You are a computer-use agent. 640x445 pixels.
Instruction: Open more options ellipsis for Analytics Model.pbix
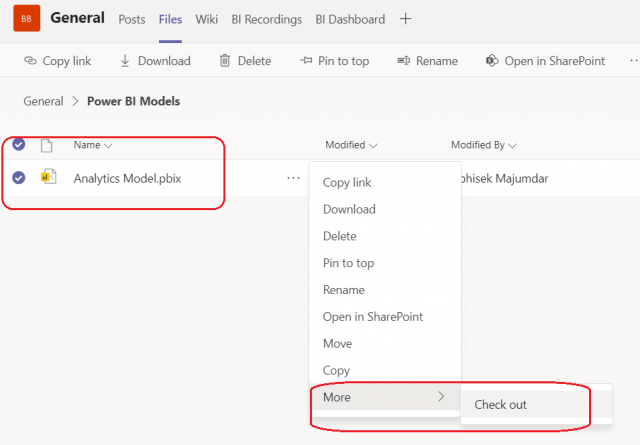tap(293, 178)
